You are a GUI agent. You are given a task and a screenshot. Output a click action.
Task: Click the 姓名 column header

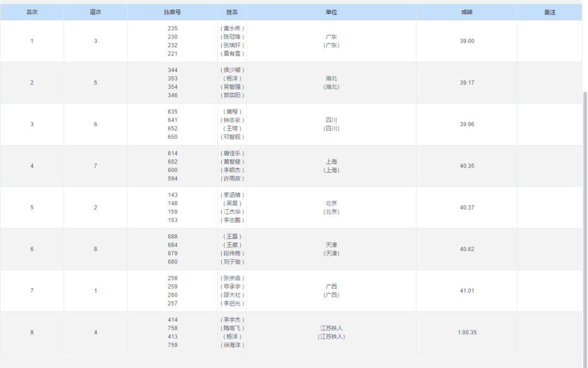(232, 12)
